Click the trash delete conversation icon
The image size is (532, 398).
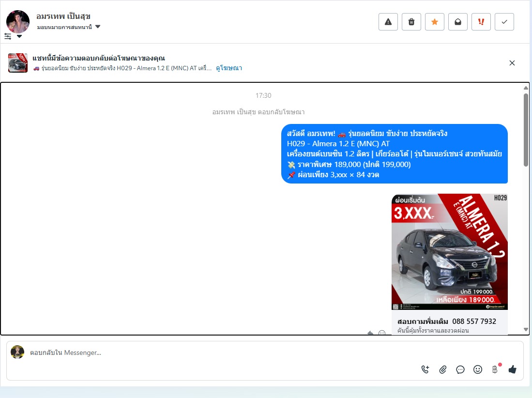411,22
